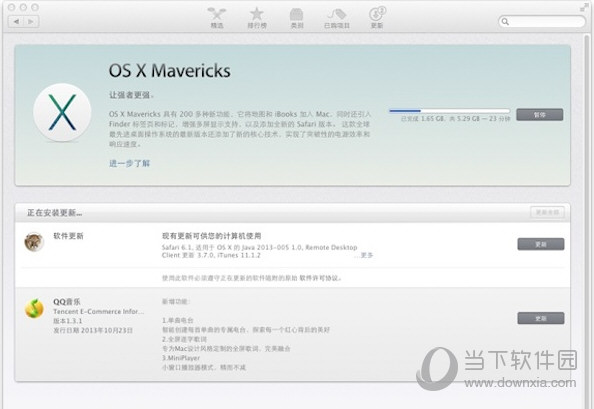This screenshot has width=594, height=409.
Task: Click the 3.MiniPlayer feature line
Action: pos(181,358)
